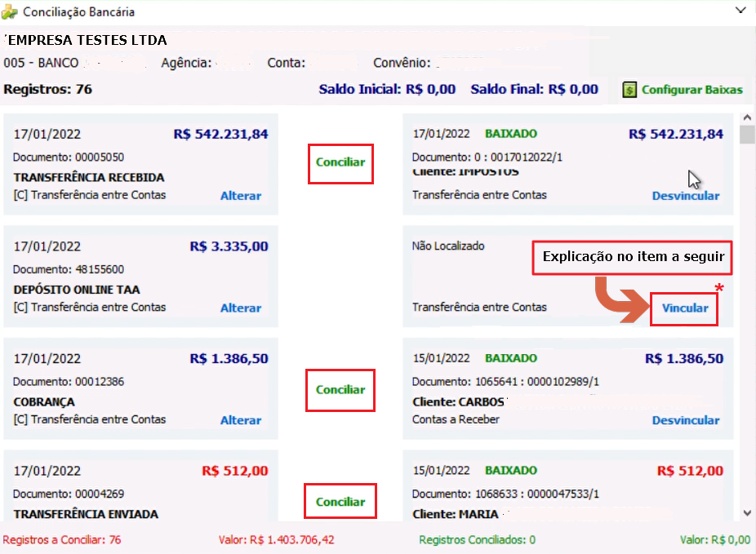Click 'Valor: R$ 0,00' status
This screenshot has width=756, height=554.
(715, 539)
